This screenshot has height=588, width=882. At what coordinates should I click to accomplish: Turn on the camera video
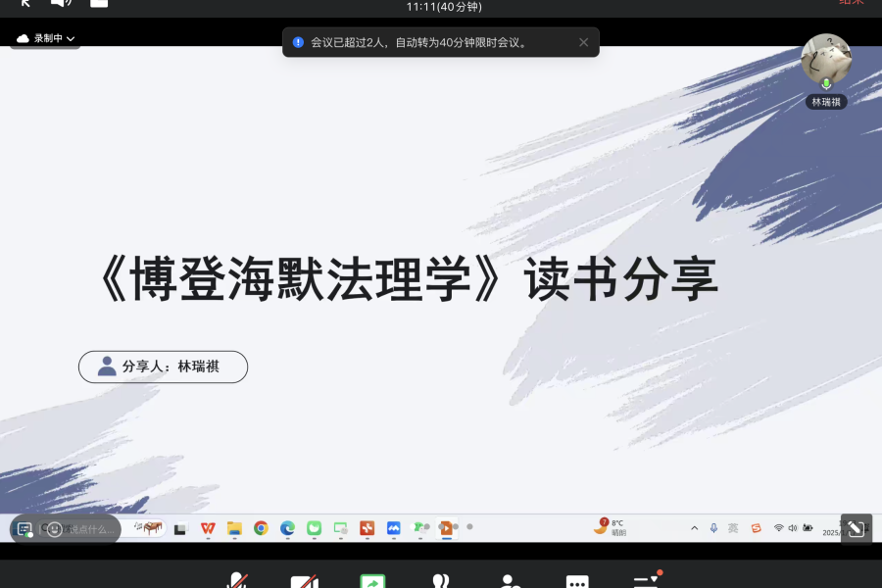pyautogui.click(x=304, y=581)
